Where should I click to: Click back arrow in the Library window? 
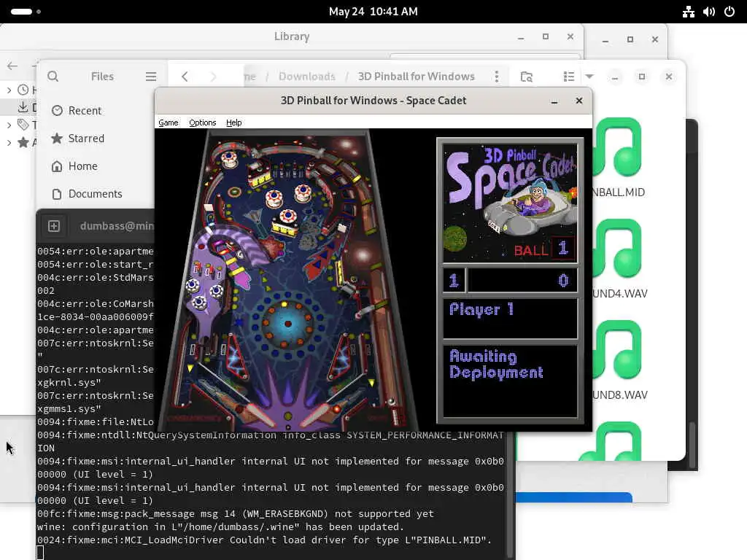[12, 66]
